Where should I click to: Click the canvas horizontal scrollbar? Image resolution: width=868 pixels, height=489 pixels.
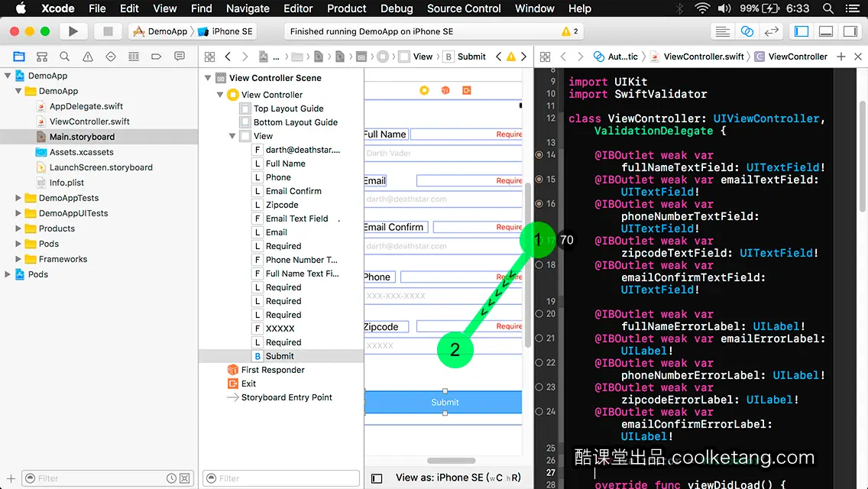pyautogui.click(x=451, y=460)
